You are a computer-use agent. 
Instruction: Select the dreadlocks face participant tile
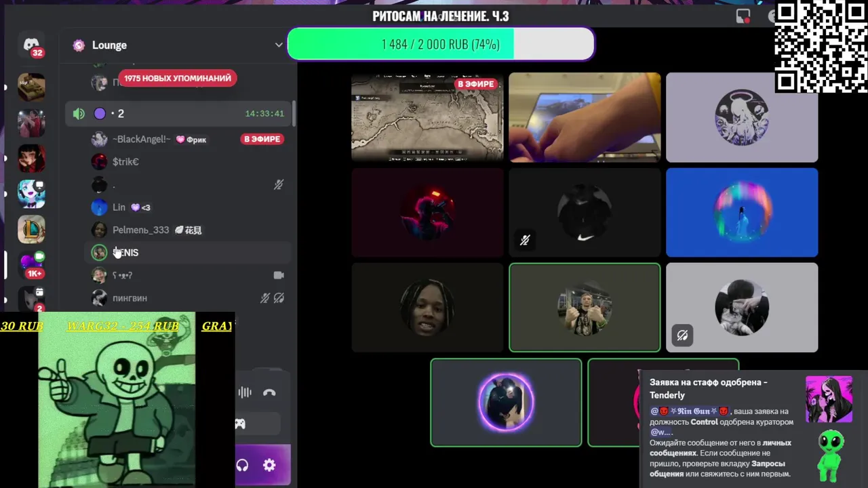point(427,307)
